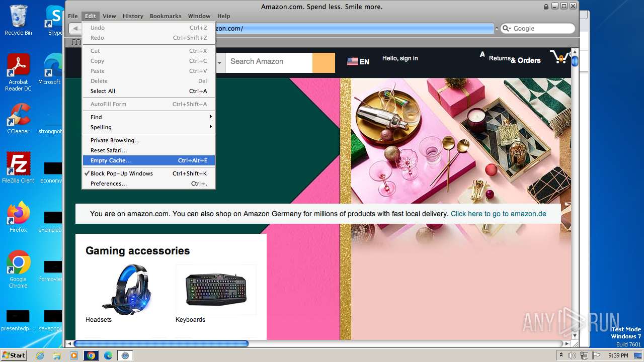Image resolution: width=644 pixels, height=362 pixels.
Task: Click File Explorer taskbar icon
Action: [x=57, y=355]
